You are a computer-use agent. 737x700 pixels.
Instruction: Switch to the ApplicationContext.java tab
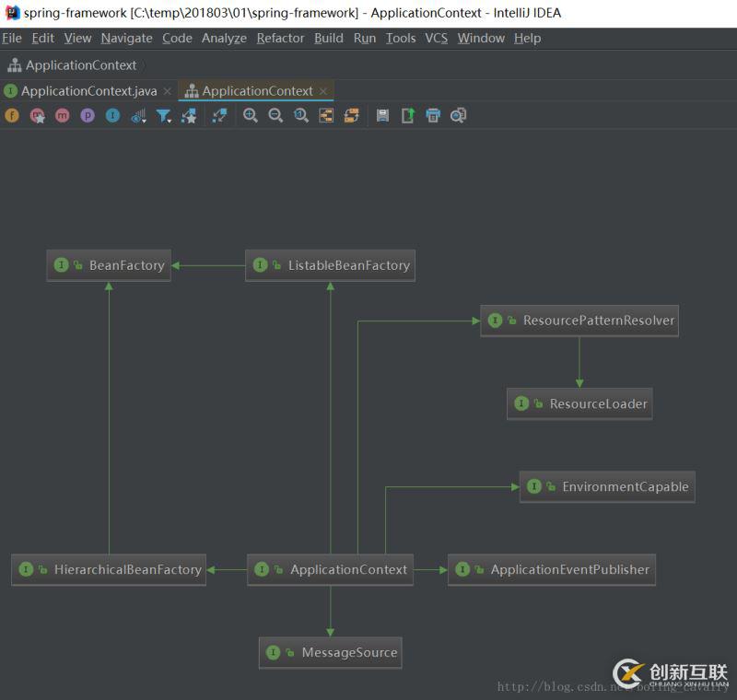[88, 90]
